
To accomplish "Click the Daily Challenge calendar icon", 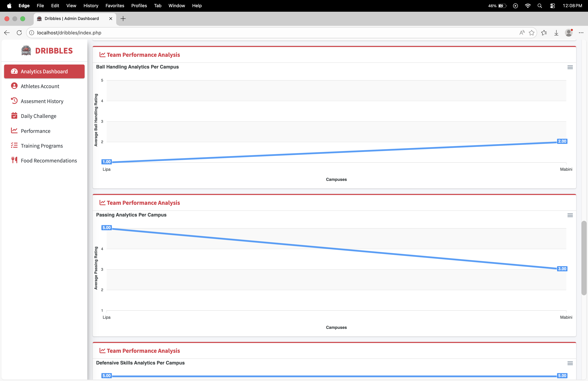I will [x=14, y=116].
